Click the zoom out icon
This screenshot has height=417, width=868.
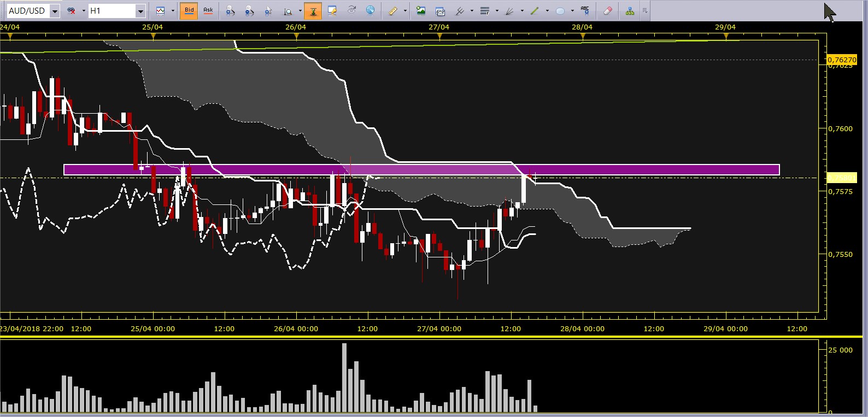249,10
